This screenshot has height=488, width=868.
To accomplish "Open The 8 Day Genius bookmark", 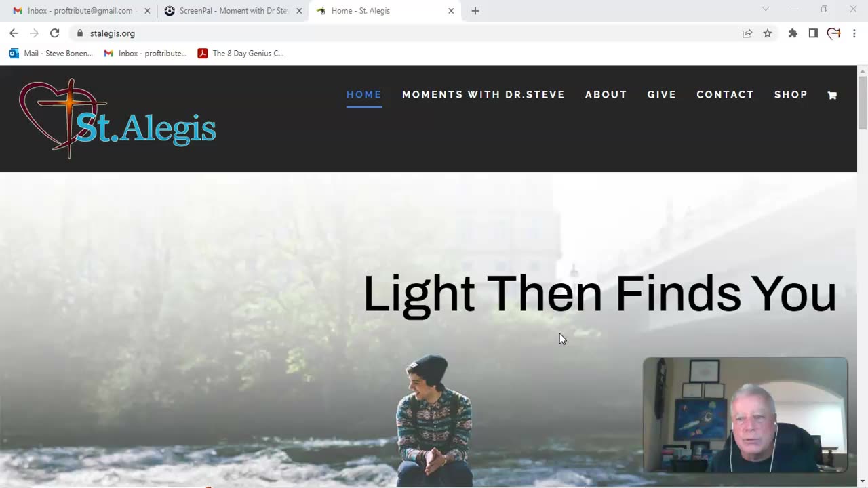I will (x=241, y=54).
